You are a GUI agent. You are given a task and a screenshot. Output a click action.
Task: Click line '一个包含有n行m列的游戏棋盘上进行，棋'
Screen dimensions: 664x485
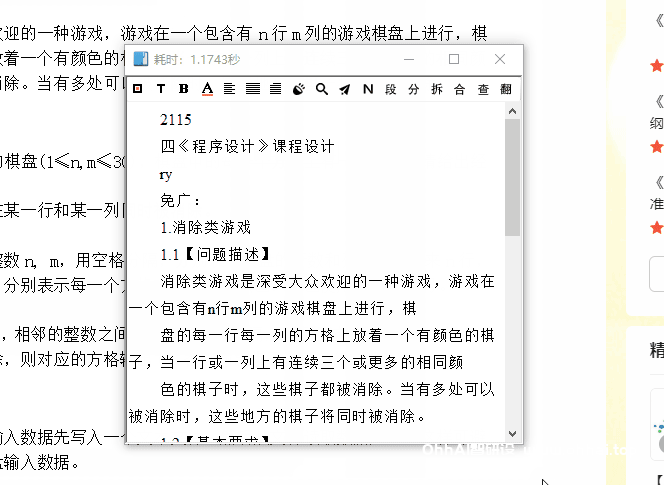coord(272,309)
